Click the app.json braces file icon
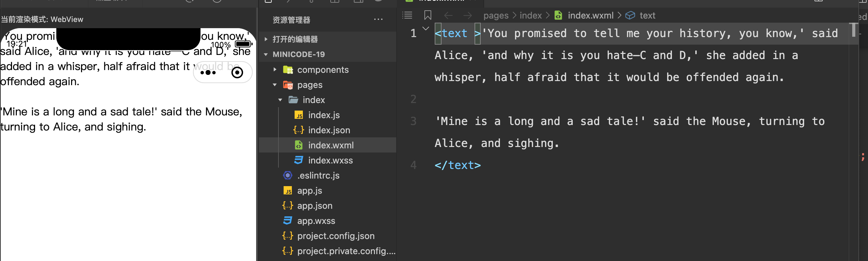The image size is (868, 261). pyautogui.click(x=288, y=206)
